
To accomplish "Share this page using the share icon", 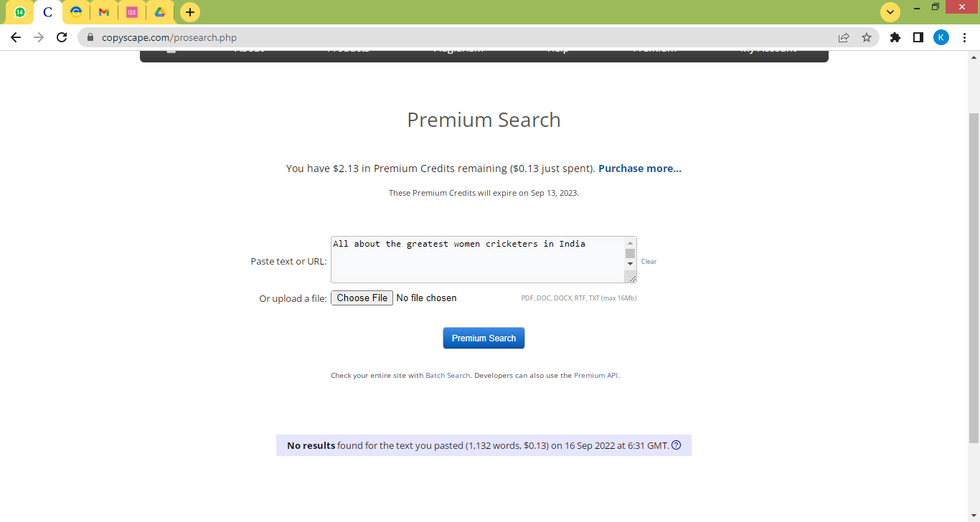I will 844,37.
